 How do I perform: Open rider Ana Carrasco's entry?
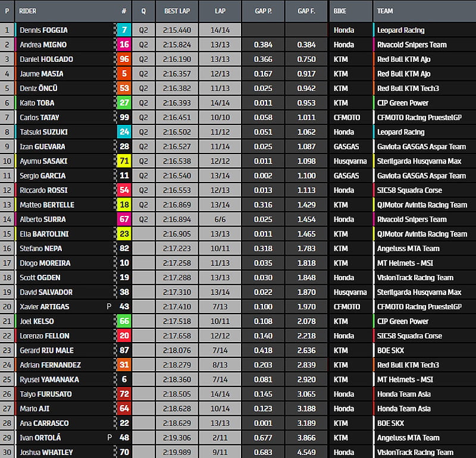coord(43,424)
